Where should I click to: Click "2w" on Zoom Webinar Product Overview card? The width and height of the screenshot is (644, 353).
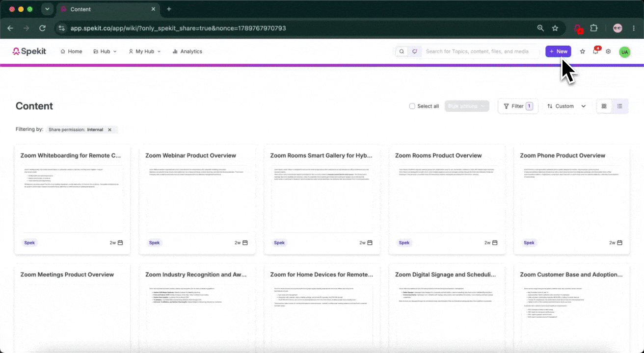(x=238, y=243)
